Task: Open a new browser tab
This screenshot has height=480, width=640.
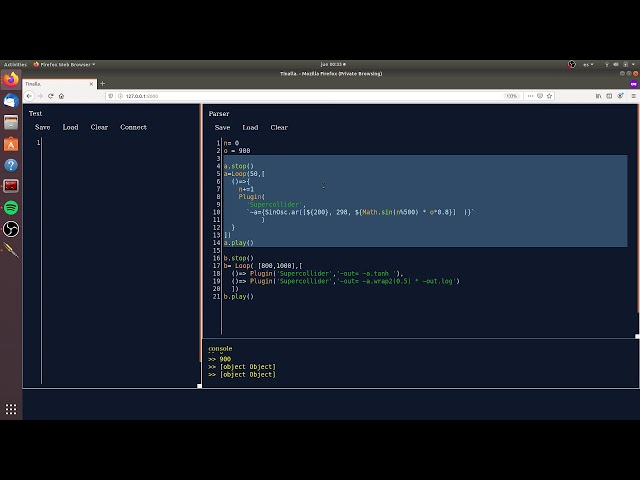Action: point(102,84)
